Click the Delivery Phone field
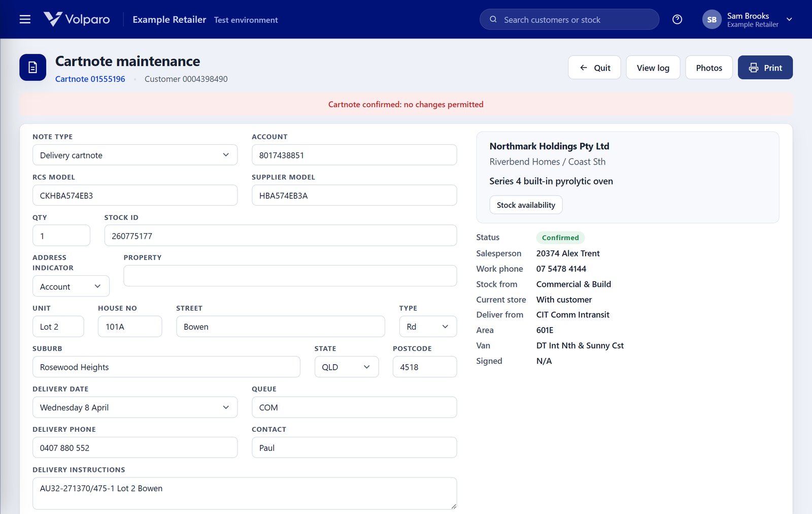The image size is (812, 514). click(x=135, y=447)
